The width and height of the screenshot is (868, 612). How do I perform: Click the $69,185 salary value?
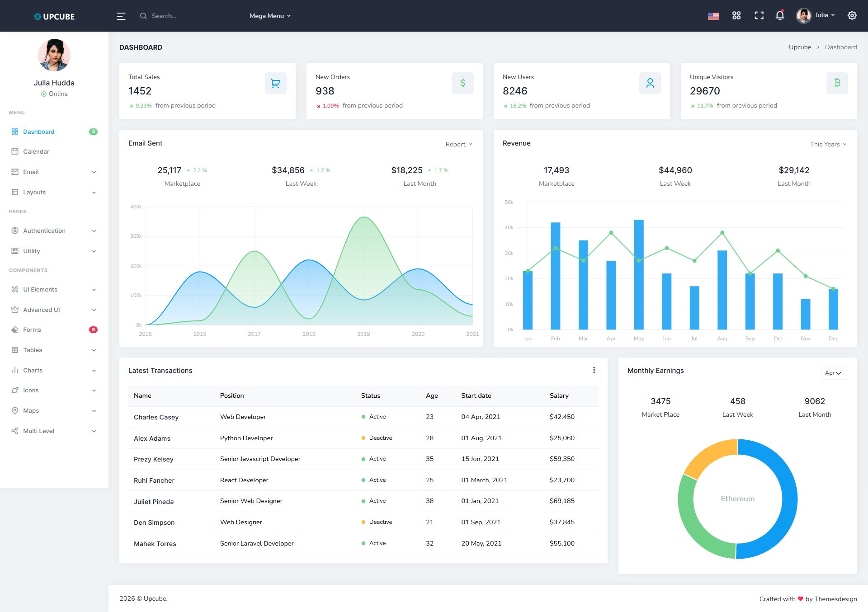point(562,501)
